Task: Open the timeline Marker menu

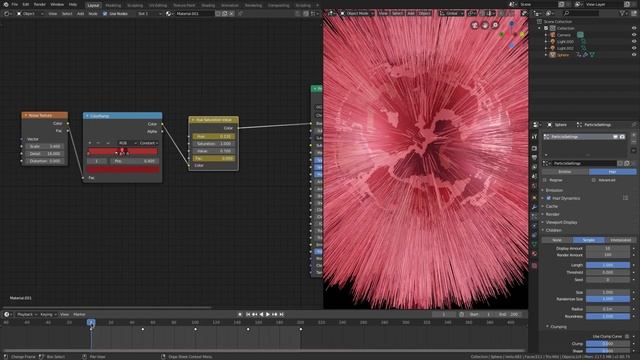Action: pos(79,314)
